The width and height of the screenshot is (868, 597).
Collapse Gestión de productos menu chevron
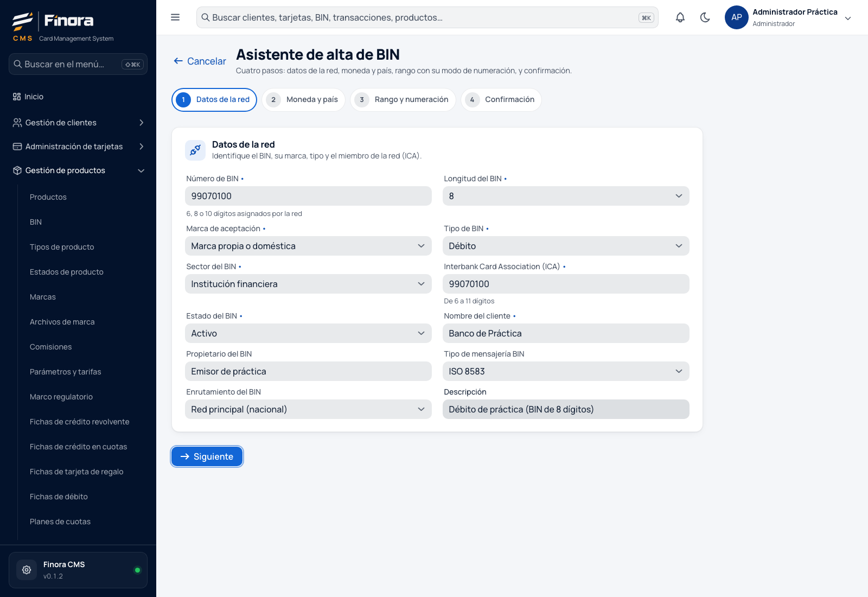tap(142, 170)
